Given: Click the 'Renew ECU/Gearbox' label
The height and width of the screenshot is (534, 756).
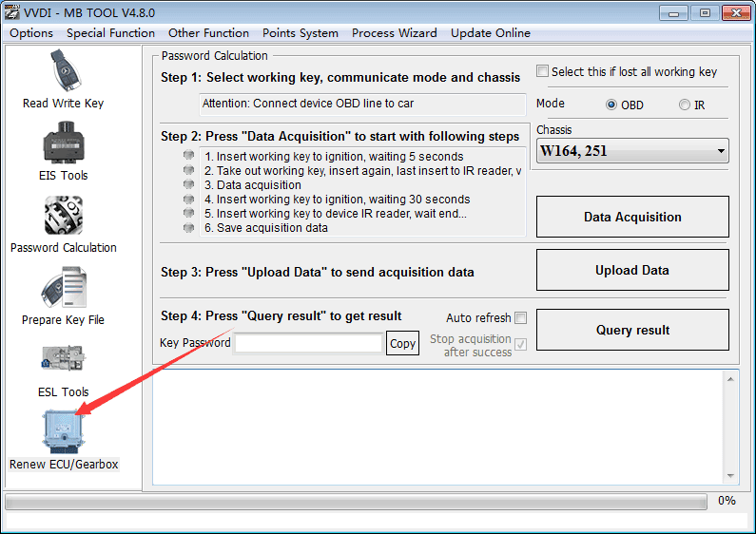Looking at the screenshot, I should [64, 464].
